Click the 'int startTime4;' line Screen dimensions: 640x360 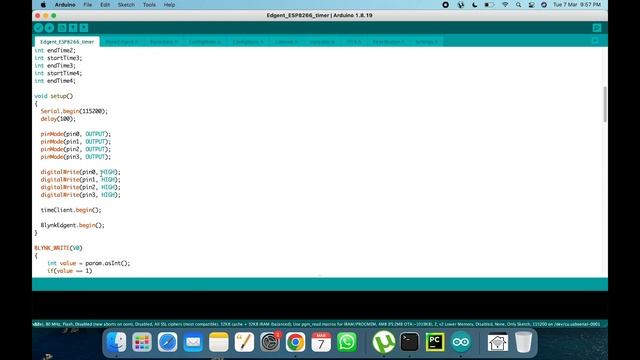[x=58, y=73]
